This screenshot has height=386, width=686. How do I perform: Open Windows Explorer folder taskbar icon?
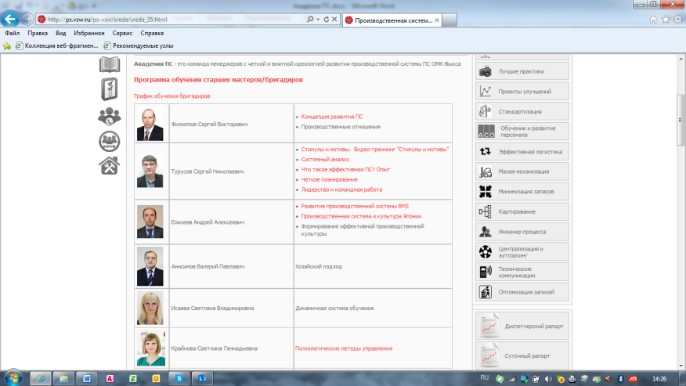tap(63, 378)
